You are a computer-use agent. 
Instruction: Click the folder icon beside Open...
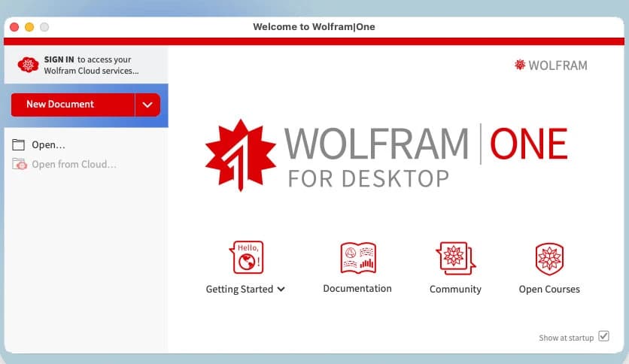[19, 145]
